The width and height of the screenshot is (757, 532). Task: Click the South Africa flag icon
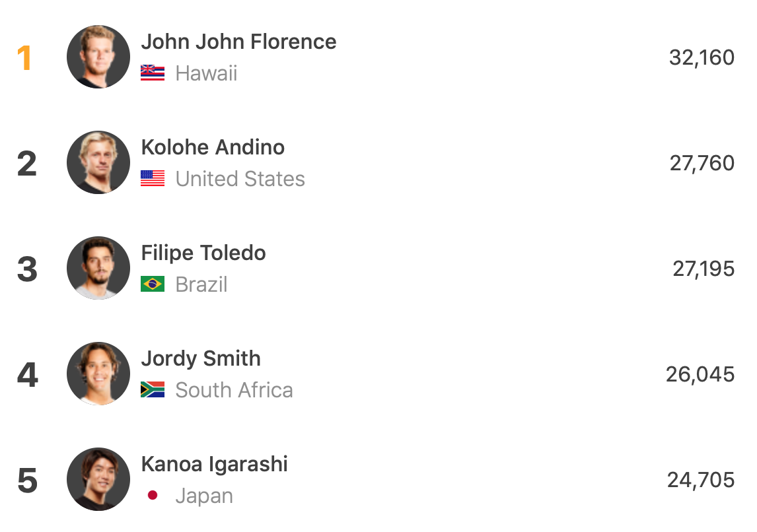pos(153,390)
